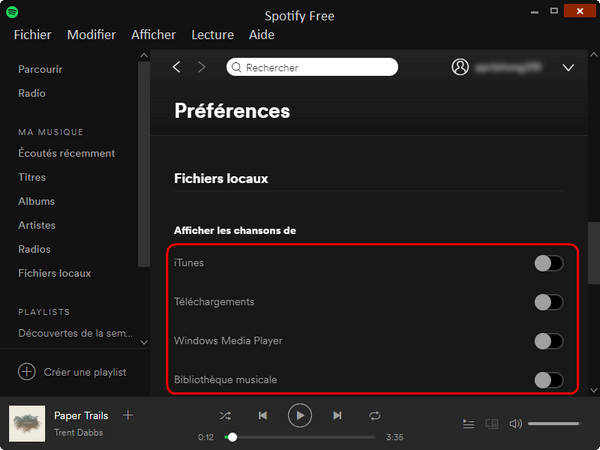The width and height of the screenshot is (600, 450).
Task: Open the devices available icon
Action: tap(492, 424)
